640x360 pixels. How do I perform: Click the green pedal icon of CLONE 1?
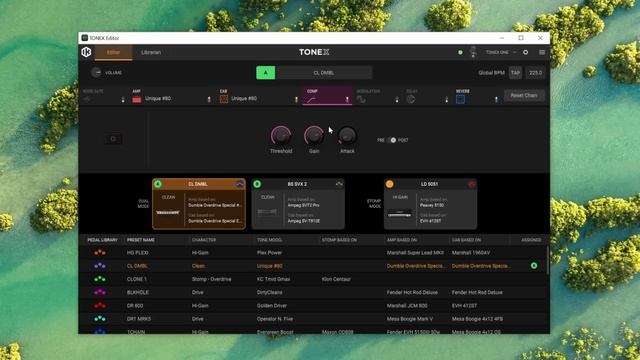click(100, 279)
